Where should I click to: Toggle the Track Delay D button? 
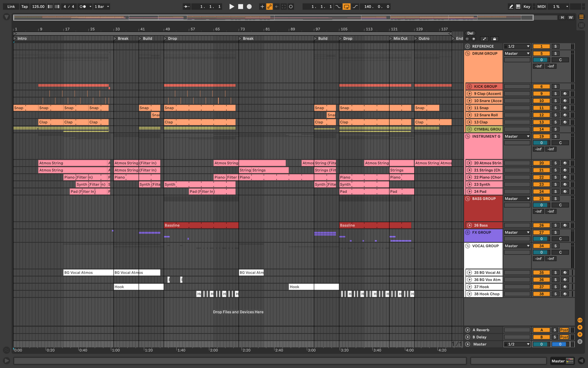click(580, 342)
